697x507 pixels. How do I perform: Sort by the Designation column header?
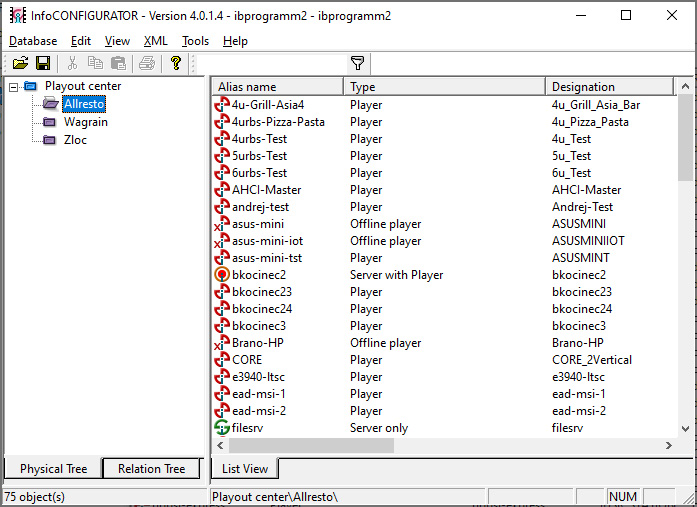click(x=609, y=87)
